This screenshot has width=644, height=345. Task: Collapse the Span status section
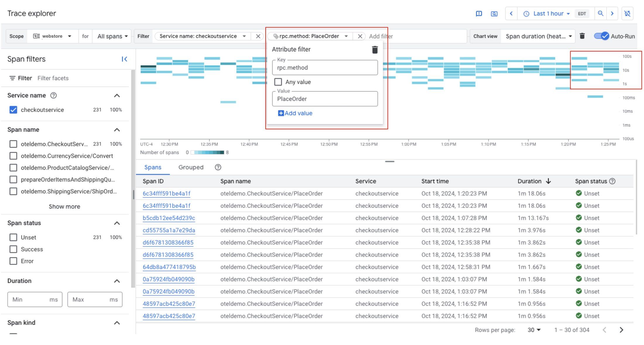[117, 223]
